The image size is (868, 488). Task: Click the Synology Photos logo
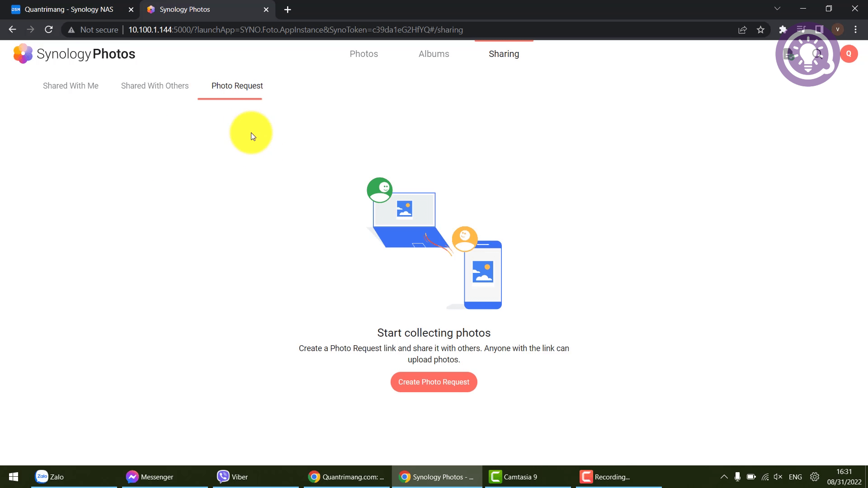74,54
